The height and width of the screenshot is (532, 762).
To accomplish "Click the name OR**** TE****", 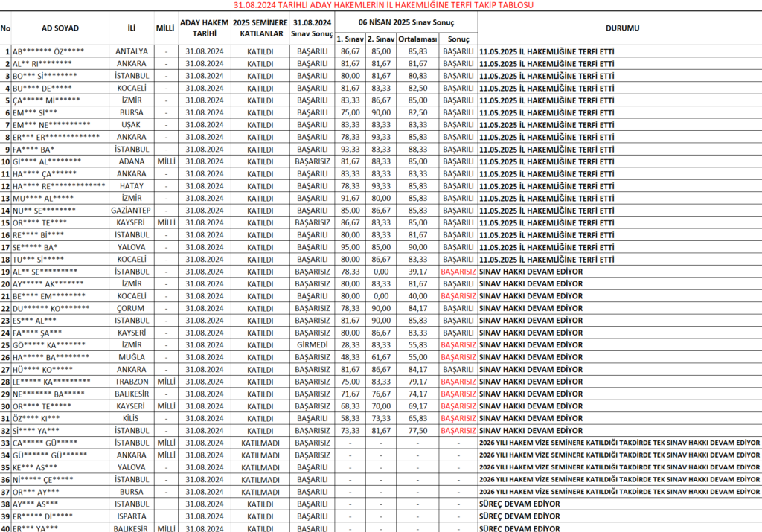I will click(40, 222).
